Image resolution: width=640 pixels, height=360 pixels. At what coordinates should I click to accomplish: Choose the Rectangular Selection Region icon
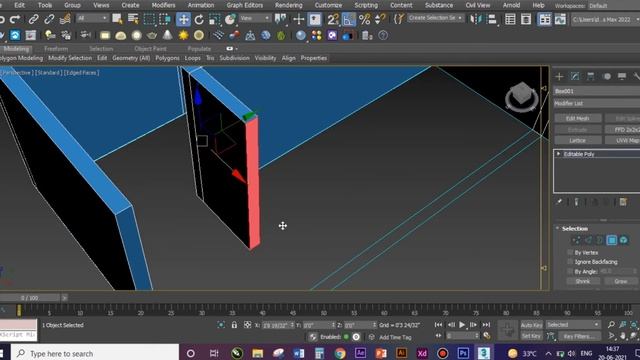pyautogui.click(x=149, y=19)
